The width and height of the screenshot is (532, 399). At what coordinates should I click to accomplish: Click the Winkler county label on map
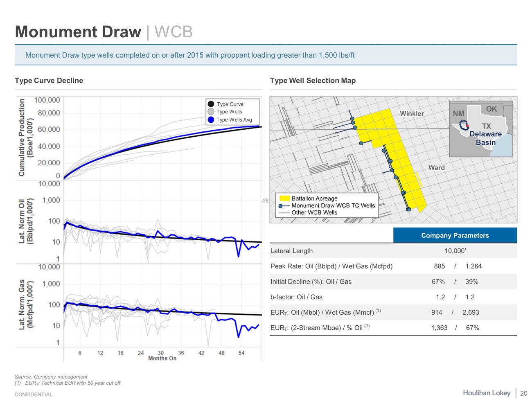412,113
